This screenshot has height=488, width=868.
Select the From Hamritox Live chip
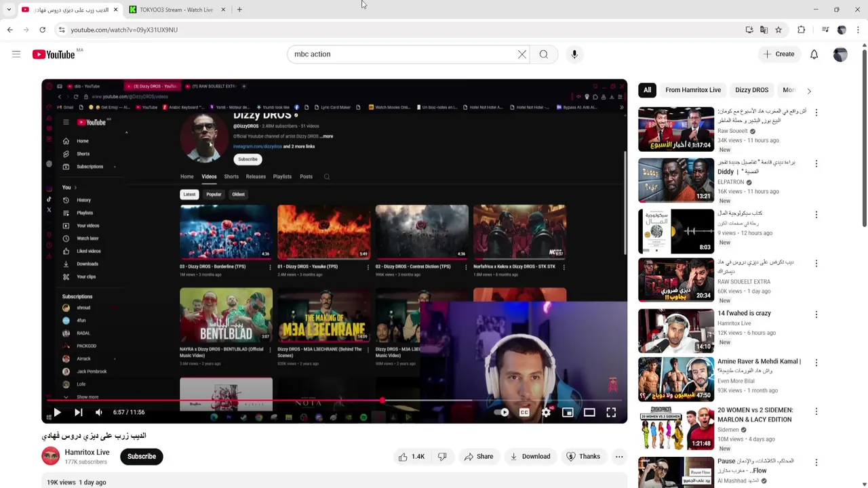[x=693, y=90]
